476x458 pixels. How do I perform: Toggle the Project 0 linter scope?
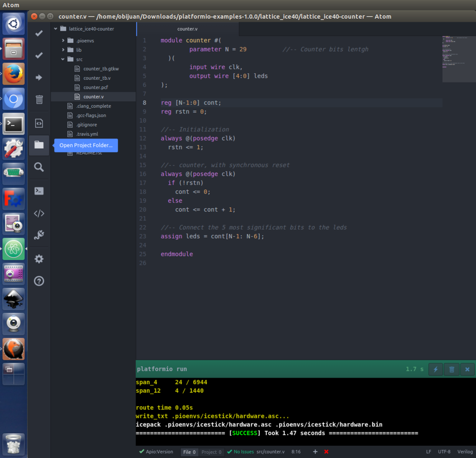click(x=211, y=452)
